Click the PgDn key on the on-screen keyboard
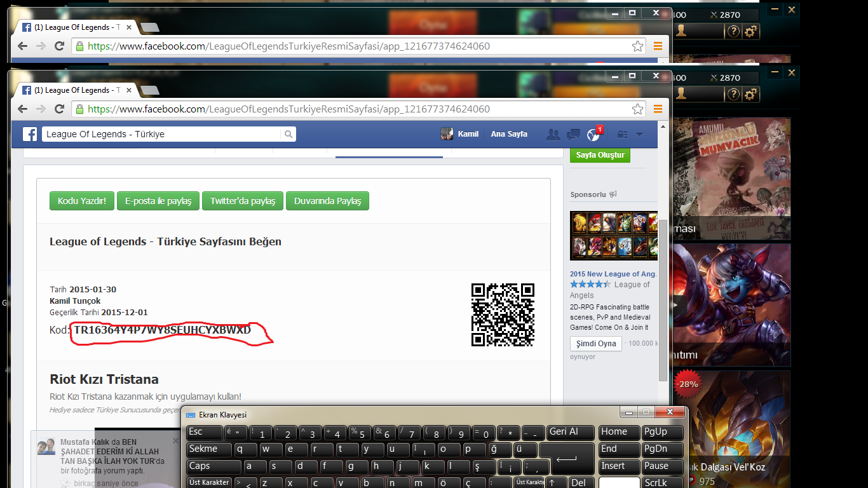868x488 pixels. click(x=663, y=449)
